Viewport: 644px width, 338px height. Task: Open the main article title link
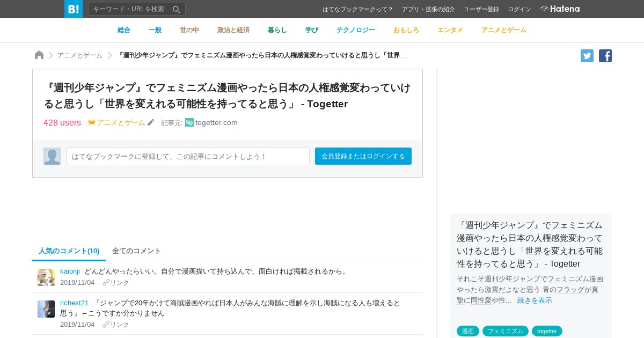(x=227, y=95)
